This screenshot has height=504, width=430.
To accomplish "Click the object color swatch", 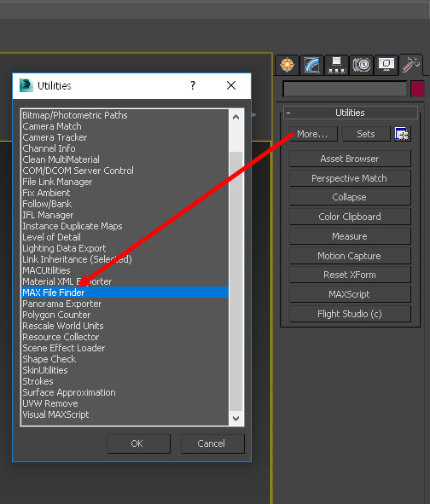I will [417, 89].
